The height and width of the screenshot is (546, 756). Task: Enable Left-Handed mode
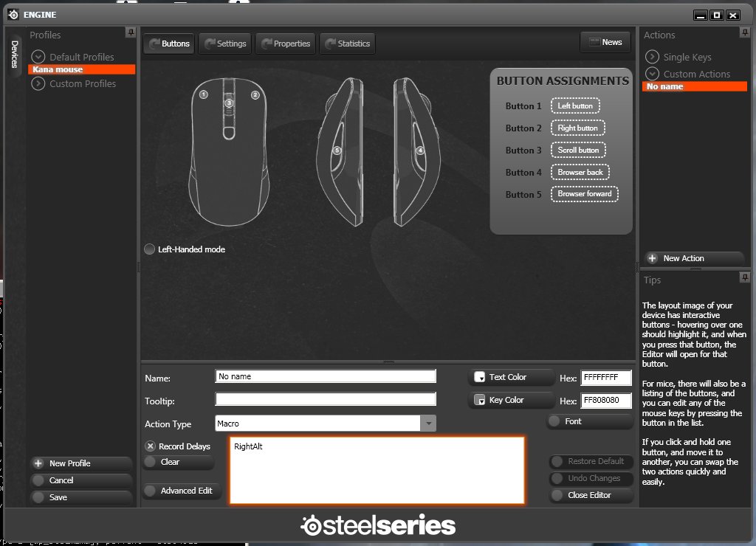[149, 249]
